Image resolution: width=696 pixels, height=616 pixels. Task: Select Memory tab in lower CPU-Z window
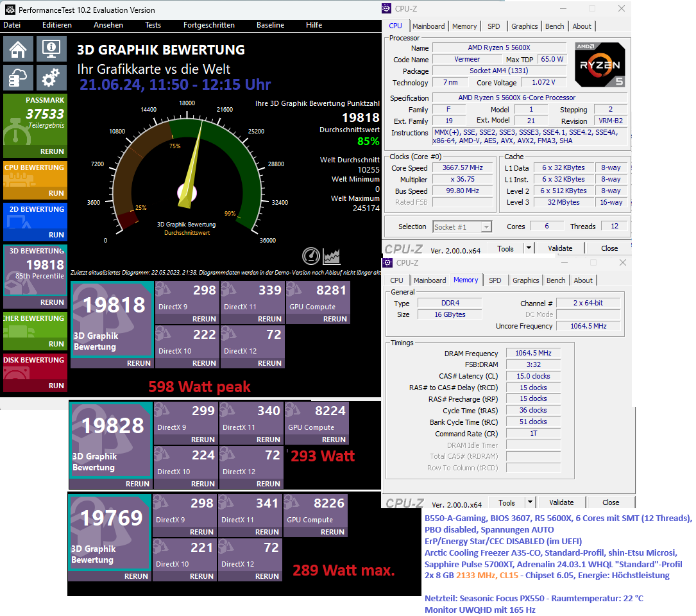(x=466, y=280)
